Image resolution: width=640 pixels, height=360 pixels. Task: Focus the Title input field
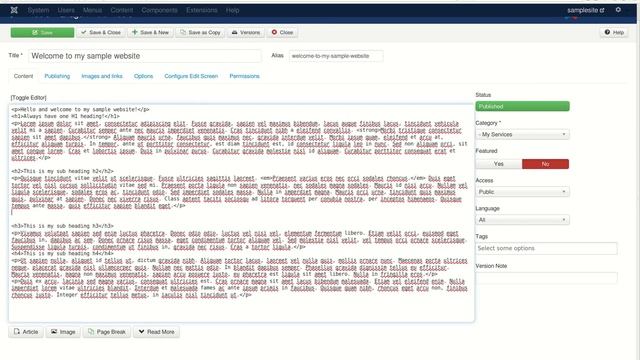coord(145,56)
